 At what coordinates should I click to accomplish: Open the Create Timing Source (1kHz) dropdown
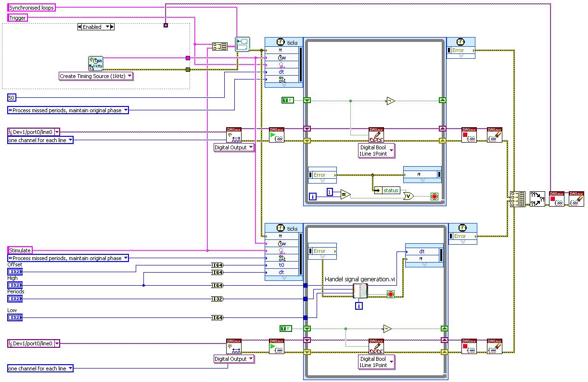click(x=96, y=76)
